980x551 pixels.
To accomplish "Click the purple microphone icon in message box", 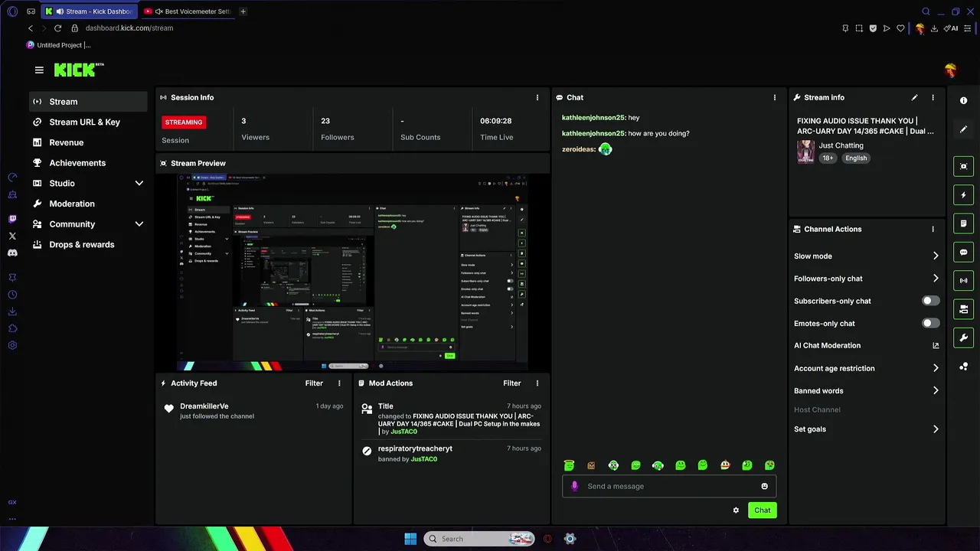I will tap(574, 486).
